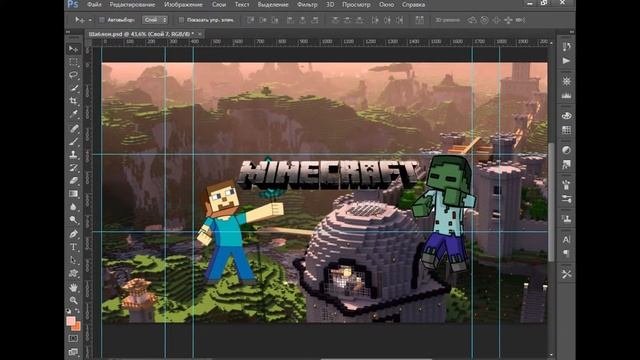The height and width of the screenshot is (360, 640).
Task: Select the Quick Selection wand tool
Action: click(73, 88)
